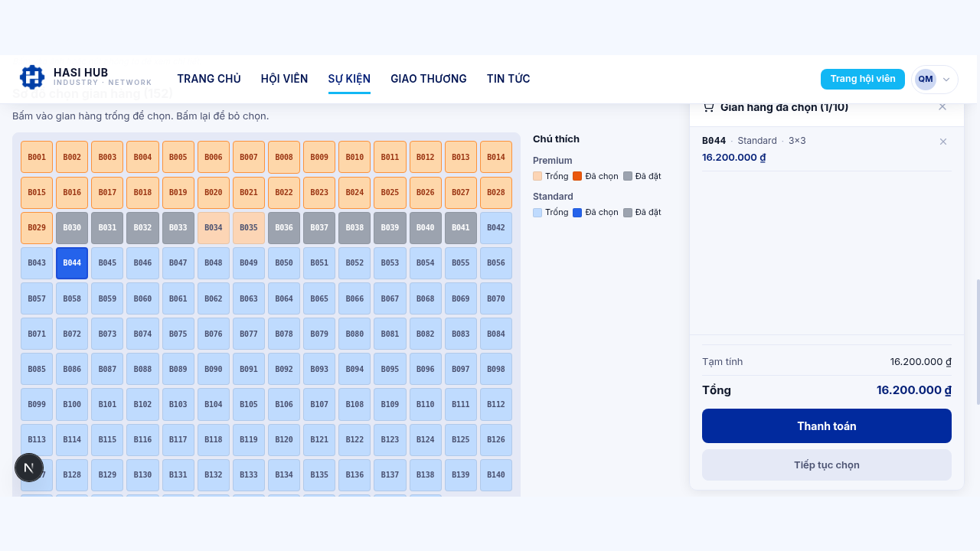Open the HỘI VIÊN menu
This screenshot has height=551, width=980.
click(284, 79)
